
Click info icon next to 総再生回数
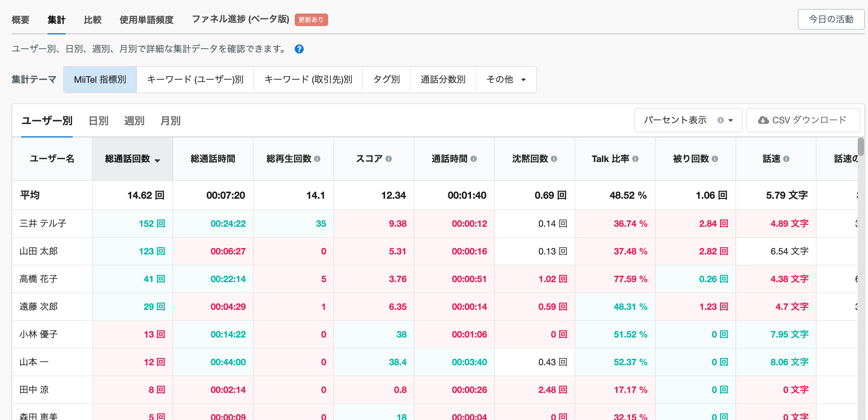tap(317, 159)
